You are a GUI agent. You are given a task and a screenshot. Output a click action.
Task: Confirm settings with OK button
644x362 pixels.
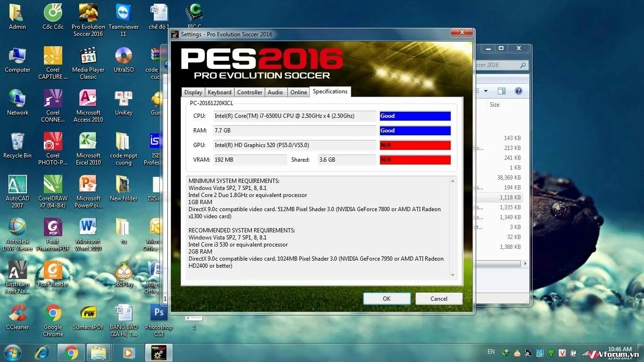coord(387,298)
